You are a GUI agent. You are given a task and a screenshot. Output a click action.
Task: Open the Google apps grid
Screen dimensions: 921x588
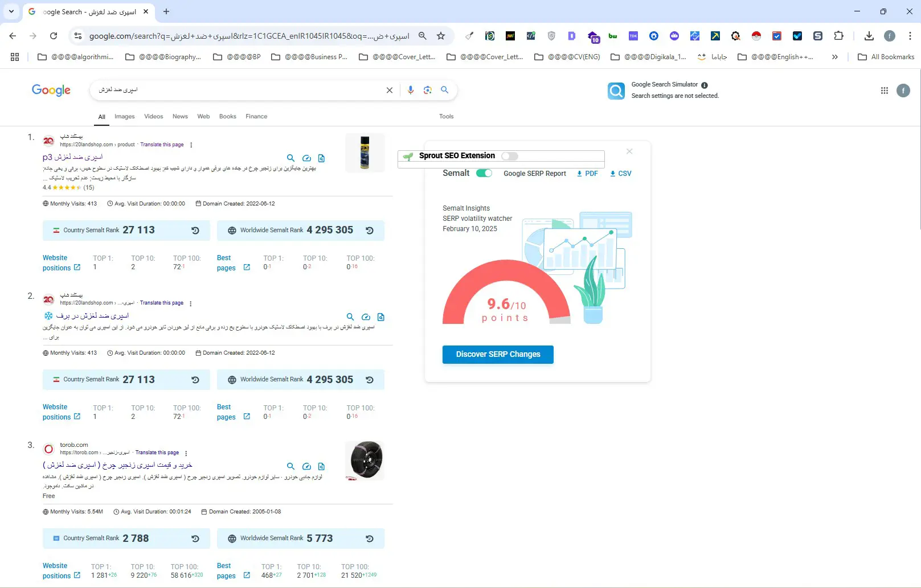tap(884, 91)
